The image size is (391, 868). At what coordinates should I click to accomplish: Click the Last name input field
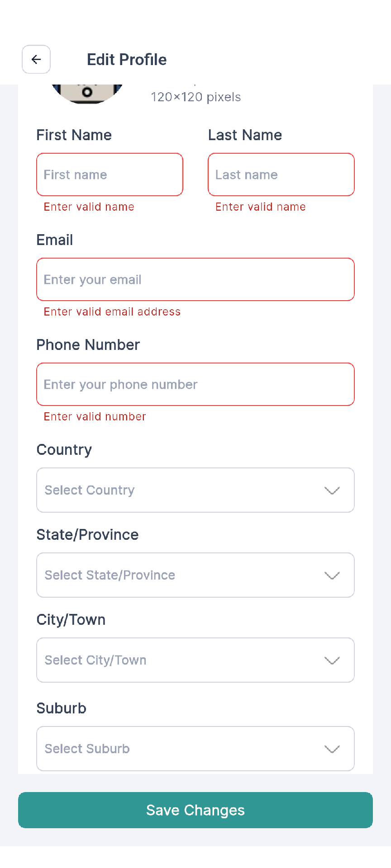point(281,175)
